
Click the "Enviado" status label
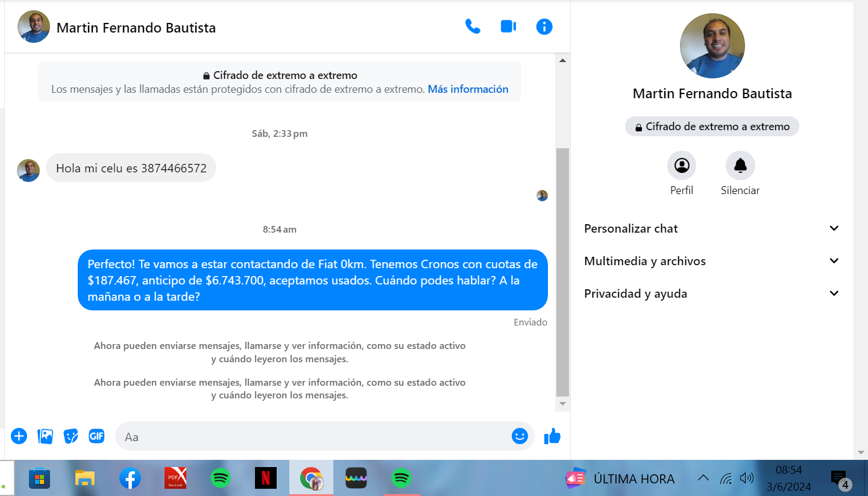(x=530, y=322)
